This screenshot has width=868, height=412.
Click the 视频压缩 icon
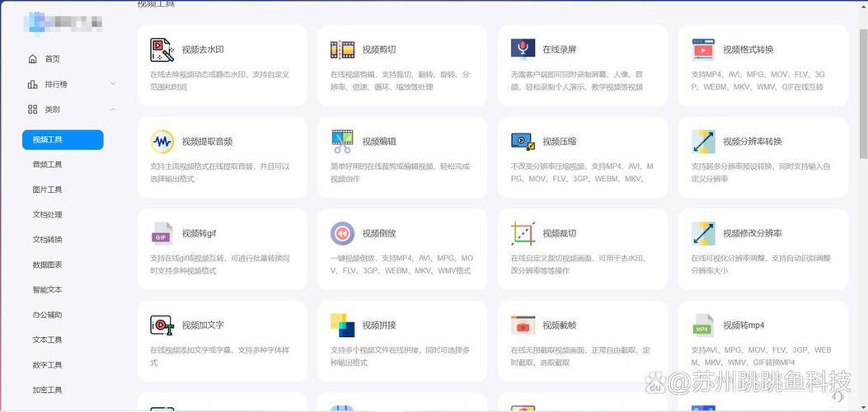(x=523, y=142)
